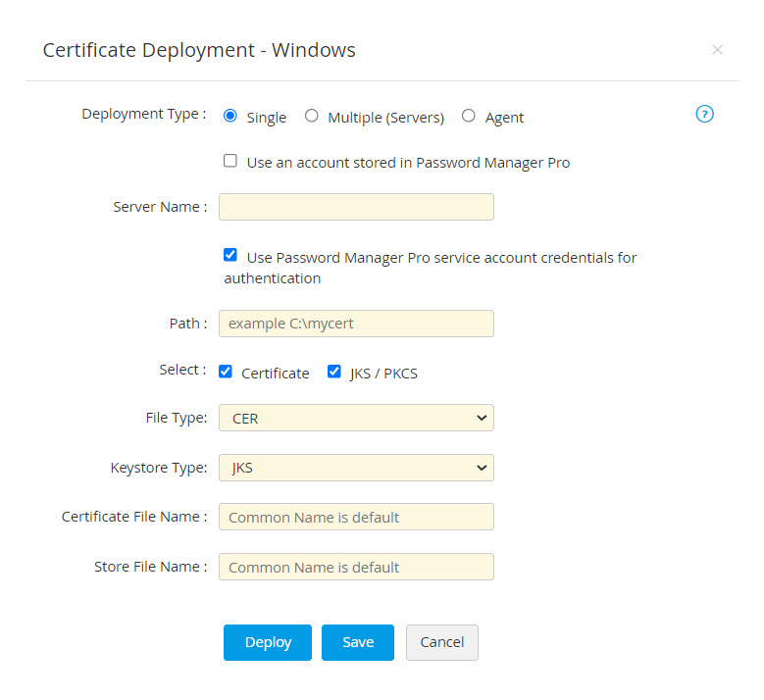Click the Save button
The height and width of the screenshot is (700, 764).
pos(358,642)
